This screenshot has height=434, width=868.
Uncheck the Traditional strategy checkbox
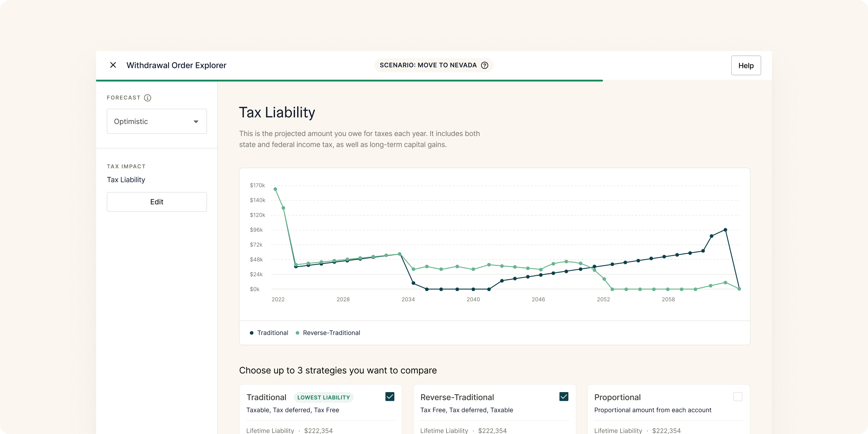390,396
